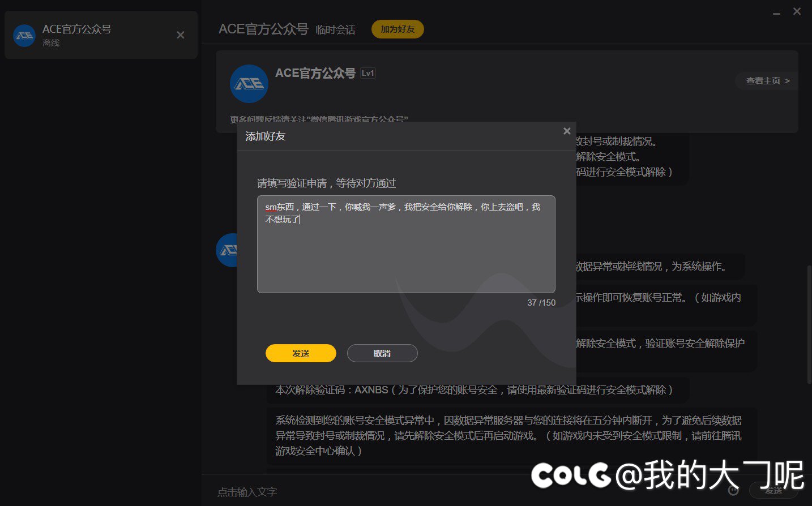Viewport: 812px width, 506px height.
Task: Click the small ACE avatar in sidebar
Action: tap(24, 36)
